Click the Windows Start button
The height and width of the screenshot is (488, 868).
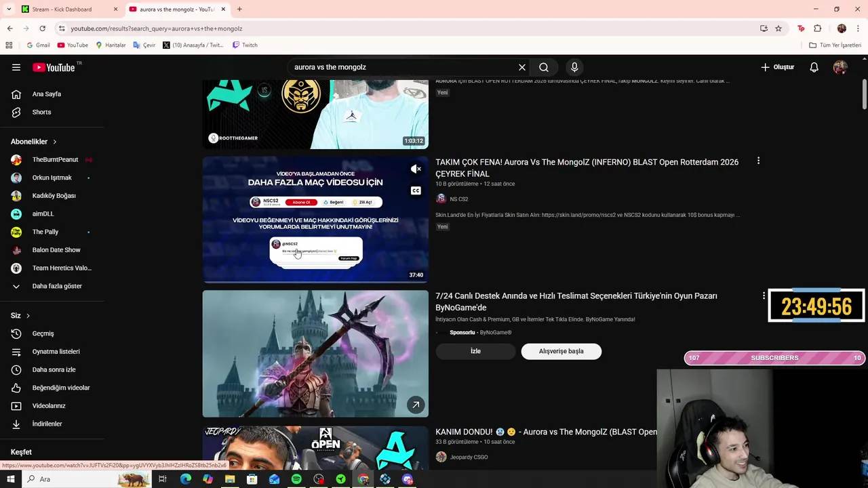[x=10, y=479]
